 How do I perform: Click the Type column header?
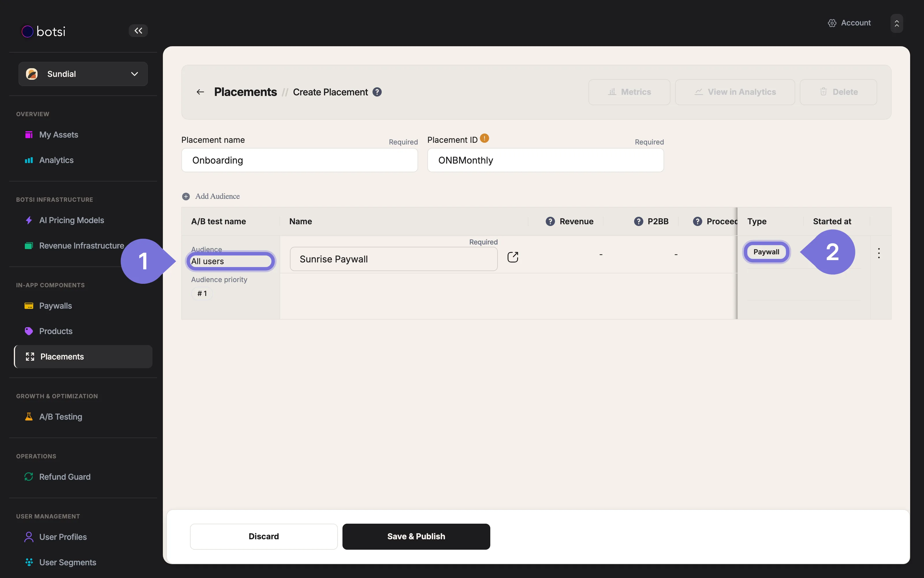pyautogui.click(x=757, y=221)
